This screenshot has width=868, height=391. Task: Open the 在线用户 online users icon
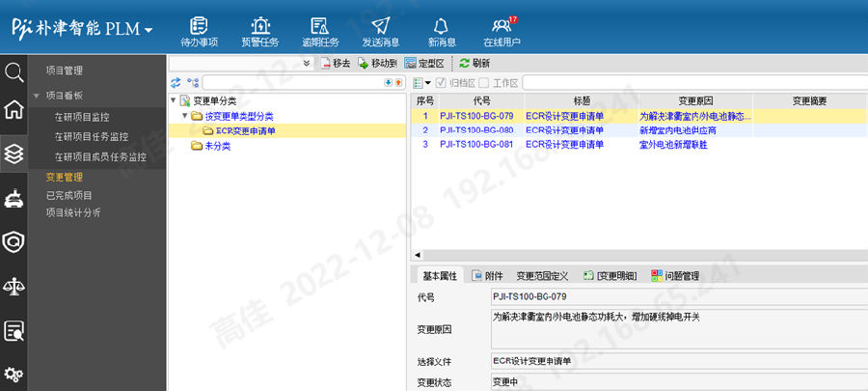[502, 25]
